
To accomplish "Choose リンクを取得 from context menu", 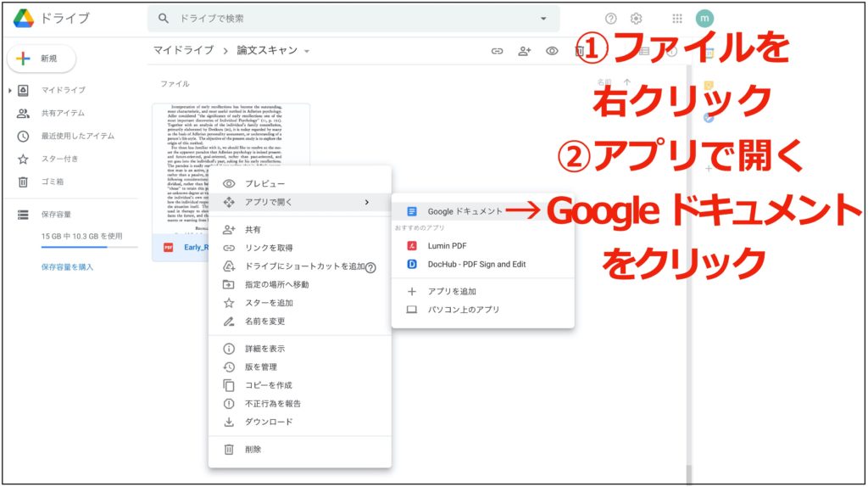I will [299, 248].
